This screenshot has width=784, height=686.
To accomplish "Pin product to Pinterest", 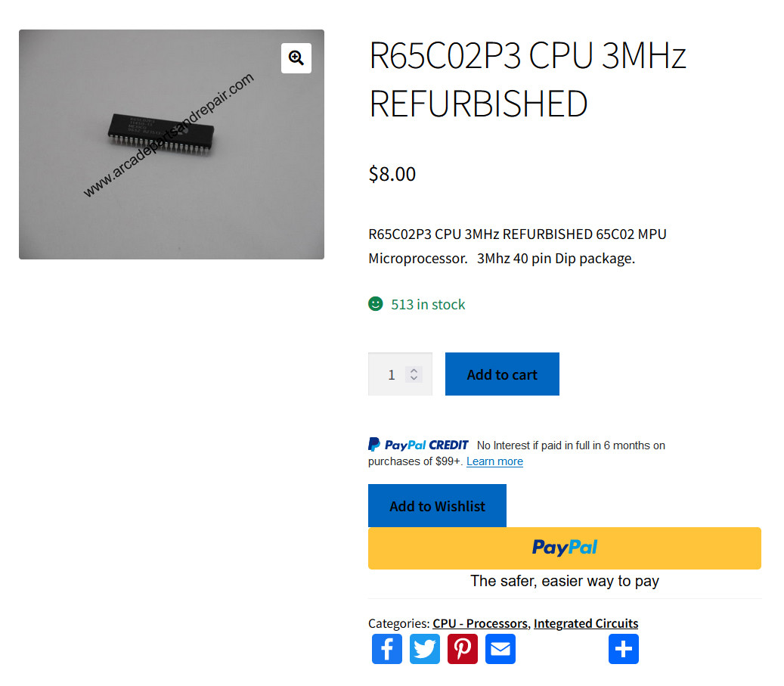I will click(x=463, y=649).
